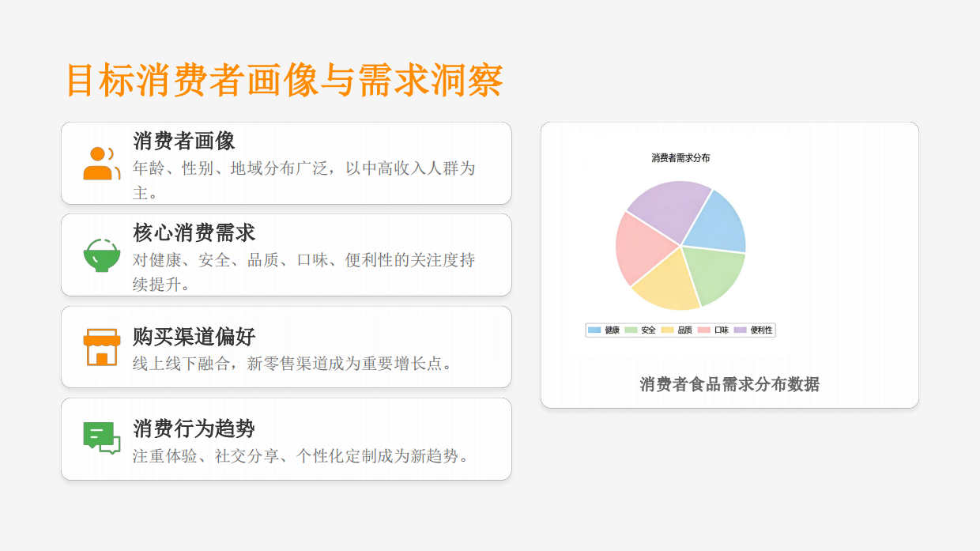The width and height of the screenshot is (980, 551).
Task: Click the purple pie chart slice
Action: tap(668, 207)
